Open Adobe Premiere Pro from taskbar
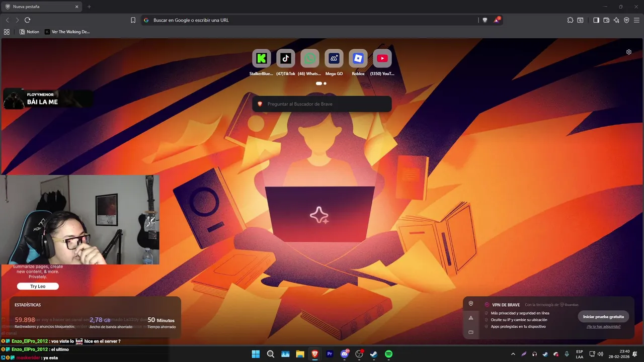The width and height of the screenshot is (644, 362). point(330,354)
